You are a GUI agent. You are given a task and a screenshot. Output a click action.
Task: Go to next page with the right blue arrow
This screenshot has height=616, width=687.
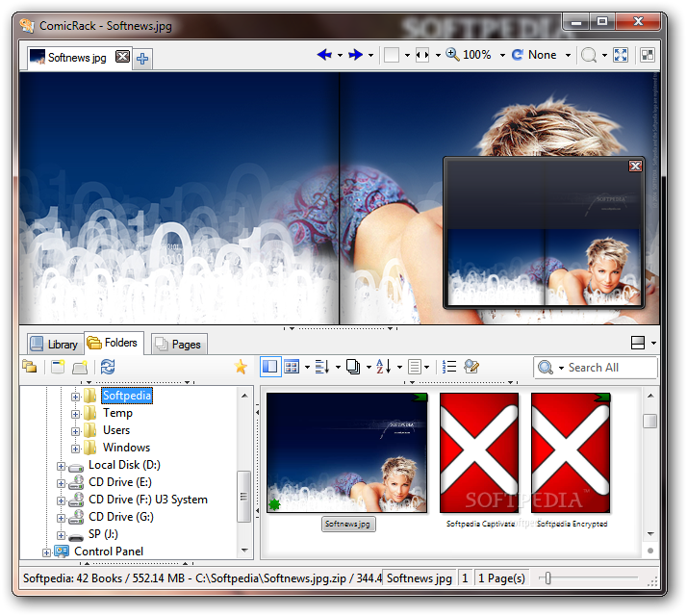tap(355, 55)
